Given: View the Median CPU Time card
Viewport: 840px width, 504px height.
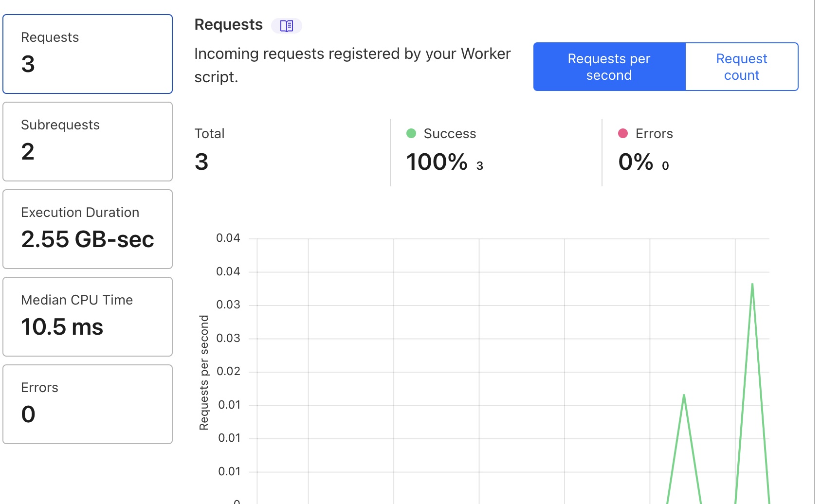Looking at the screenshot, I should point(88,316).
